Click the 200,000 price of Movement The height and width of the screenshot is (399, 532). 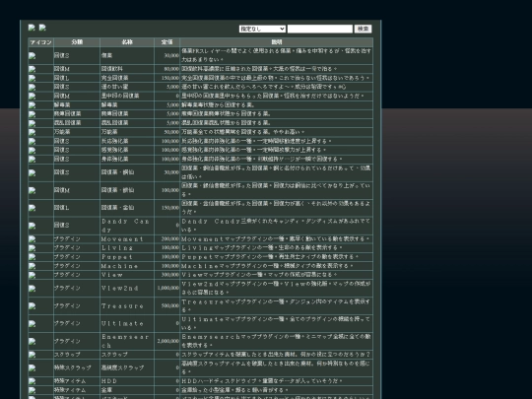[x=170, y=238]
